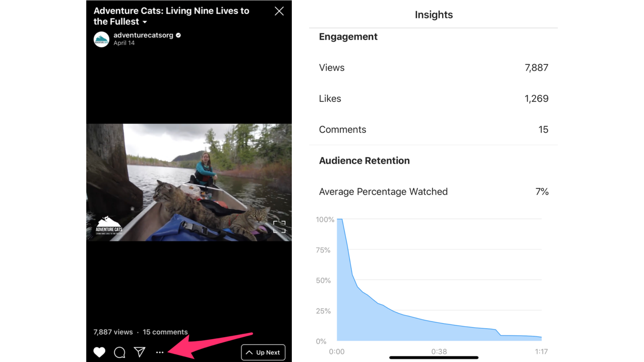Screen dimensions: 644x362
Task: Select the Insights tab header
Action: 433,15
